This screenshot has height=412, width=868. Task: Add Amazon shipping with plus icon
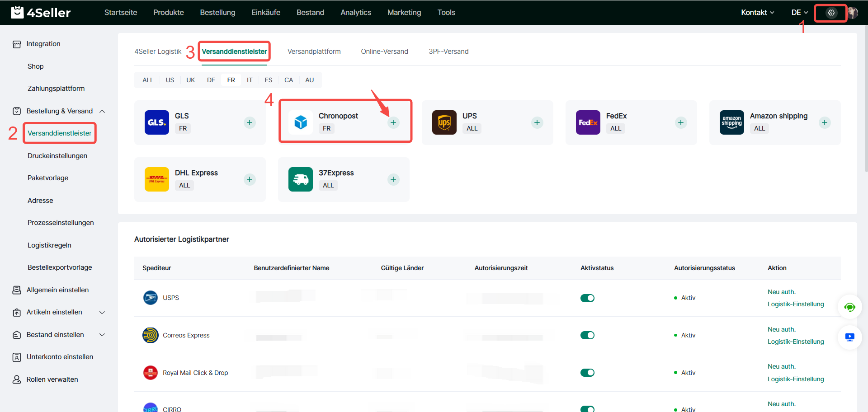tap(825, 122)
